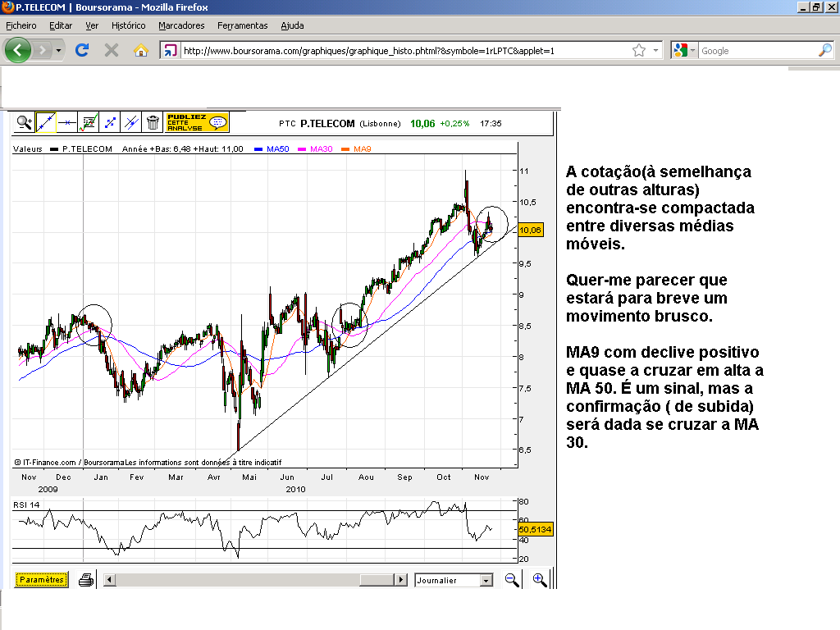Open the Ajuda menu
840x630 pixels.
(x=293, y=25)
